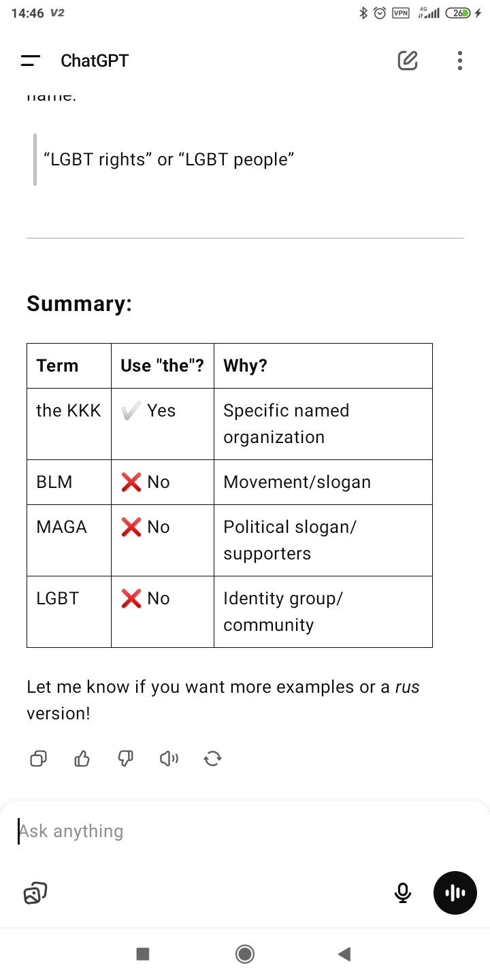Regenerate the response with the refresh icon

tap(212, 758)
